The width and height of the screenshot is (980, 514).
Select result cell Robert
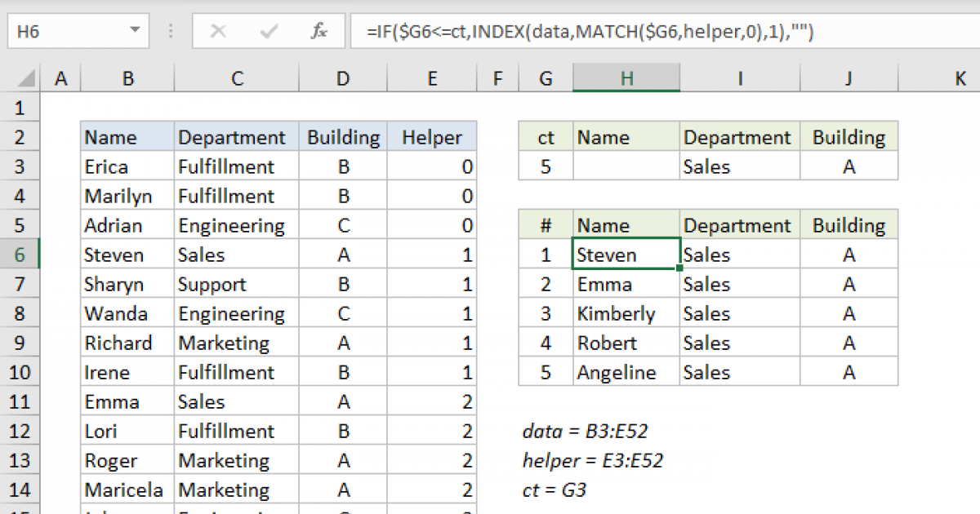pos(626,343)
